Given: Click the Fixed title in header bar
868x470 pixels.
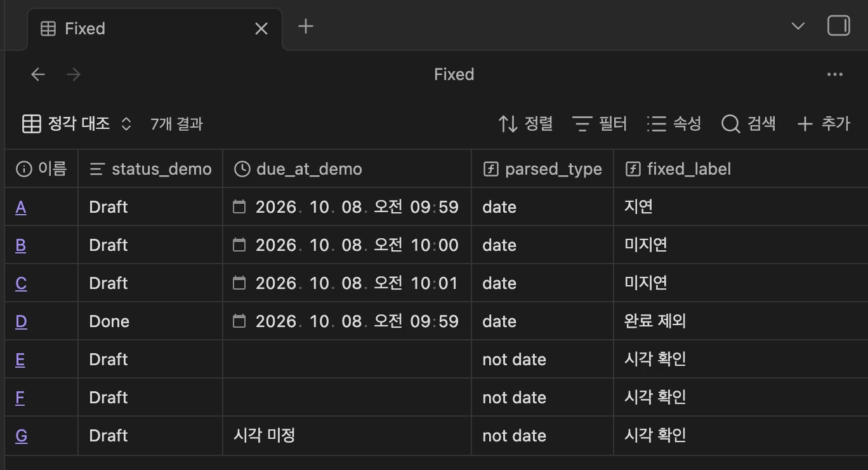Looking at the screenshot, I should 454,74.
